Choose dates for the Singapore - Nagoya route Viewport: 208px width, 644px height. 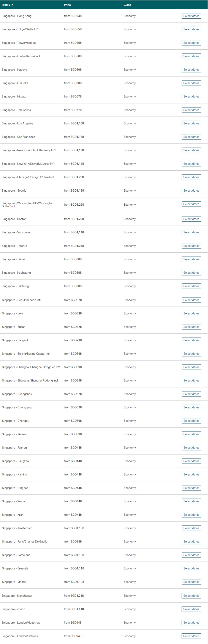coord(191,70)
